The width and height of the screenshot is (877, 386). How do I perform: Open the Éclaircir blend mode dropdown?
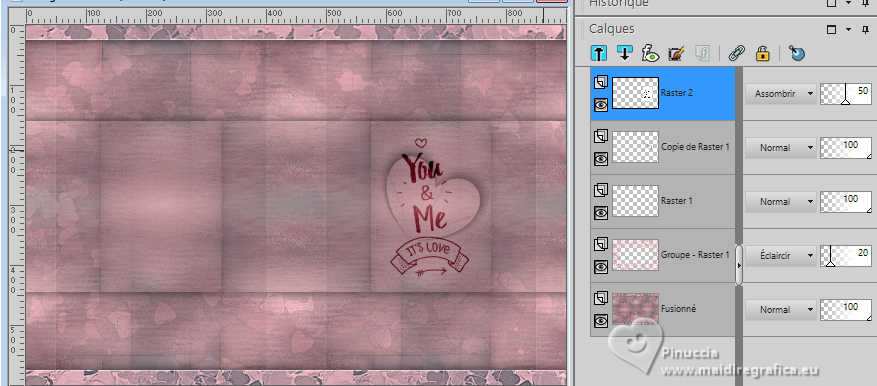[781, 256]
